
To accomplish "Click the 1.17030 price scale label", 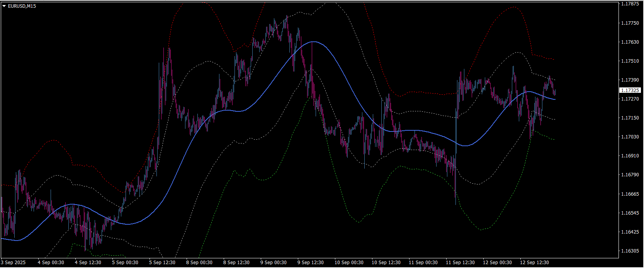I will [x=630, y=137].
